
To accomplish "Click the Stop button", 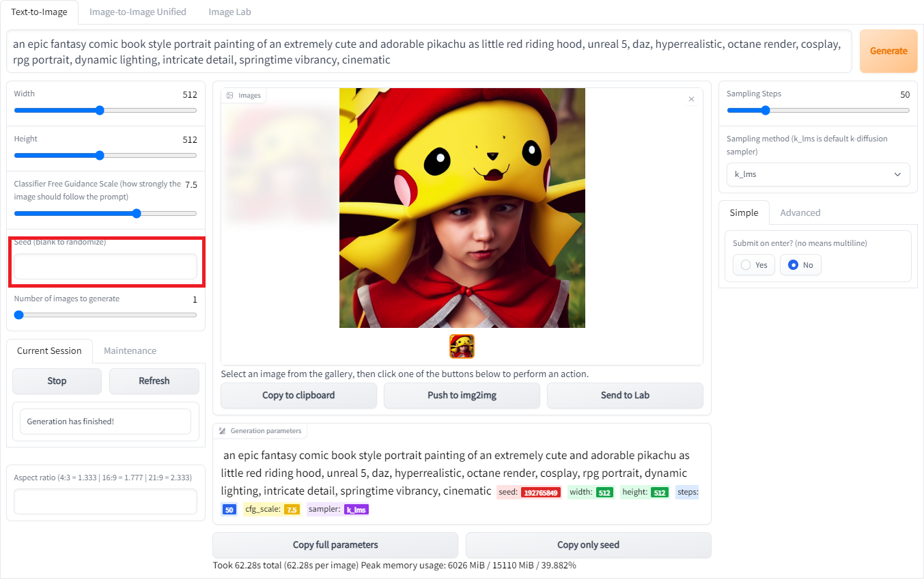I will pyautogui.click(x=57, y=381).
